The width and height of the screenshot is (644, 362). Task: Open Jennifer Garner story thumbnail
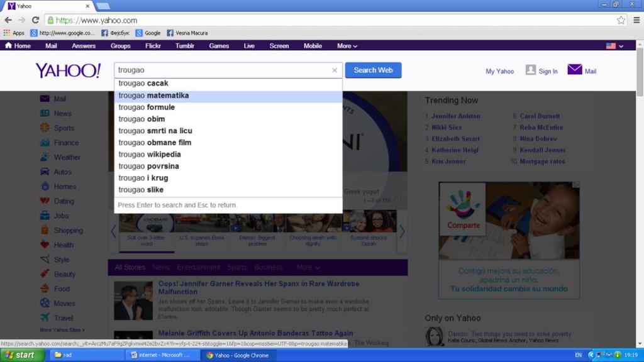point(133,301)
